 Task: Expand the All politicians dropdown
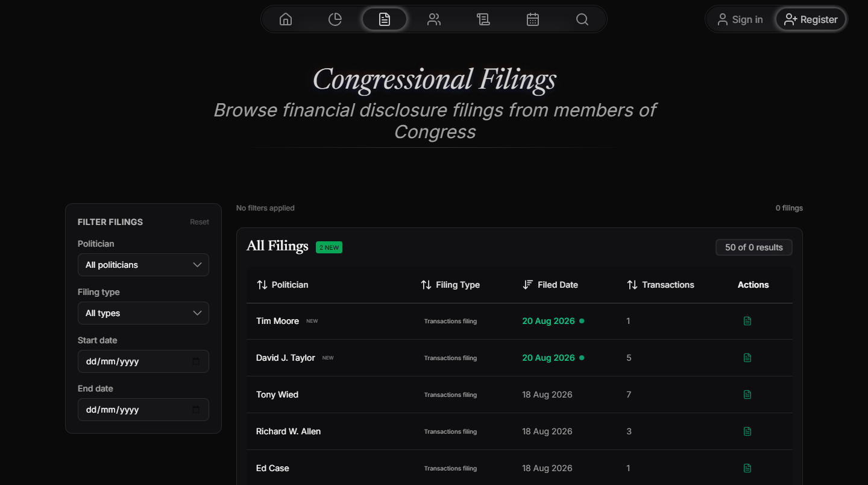[143, 265]
